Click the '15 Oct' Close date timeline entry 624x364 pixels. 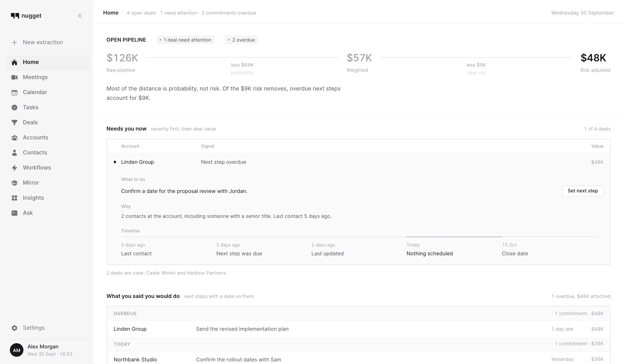click(x=515, y=249)
